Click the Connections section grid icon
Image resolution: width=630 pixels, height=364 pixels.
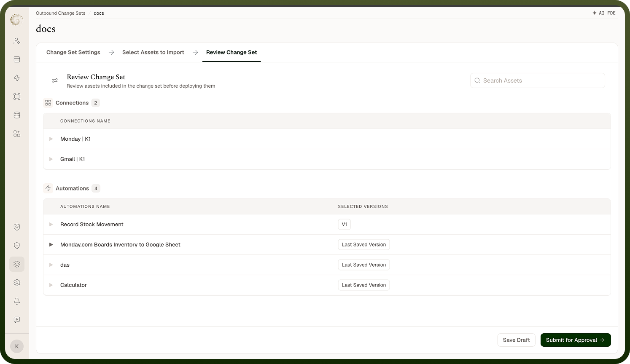(x=48, y=103)
